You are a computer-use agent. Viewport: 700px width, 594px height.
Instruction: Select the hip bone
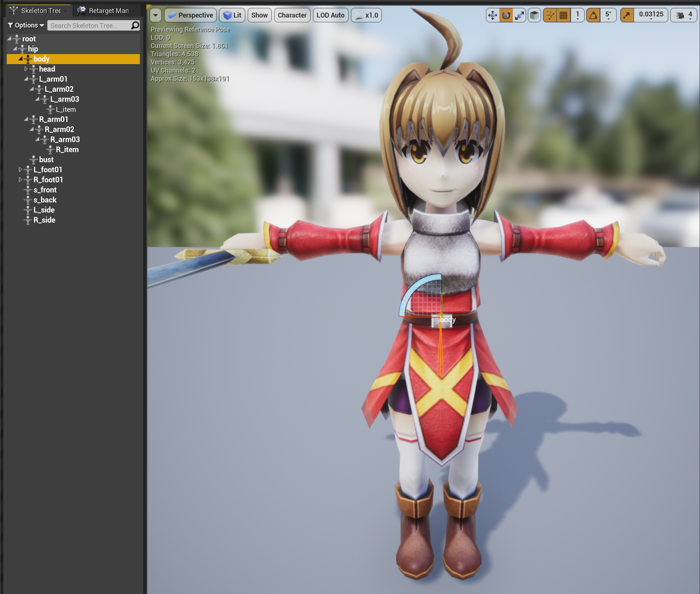click(33, 49)
